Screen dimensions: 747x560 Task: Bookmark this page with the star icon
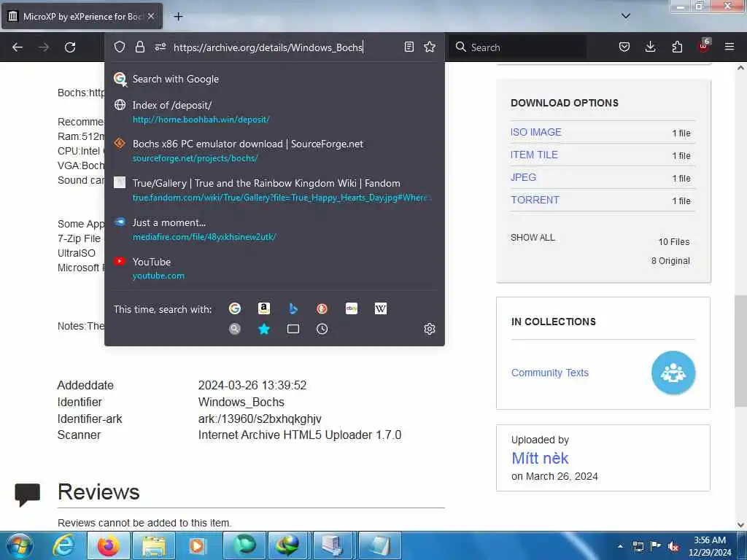[x=430, y=47]
